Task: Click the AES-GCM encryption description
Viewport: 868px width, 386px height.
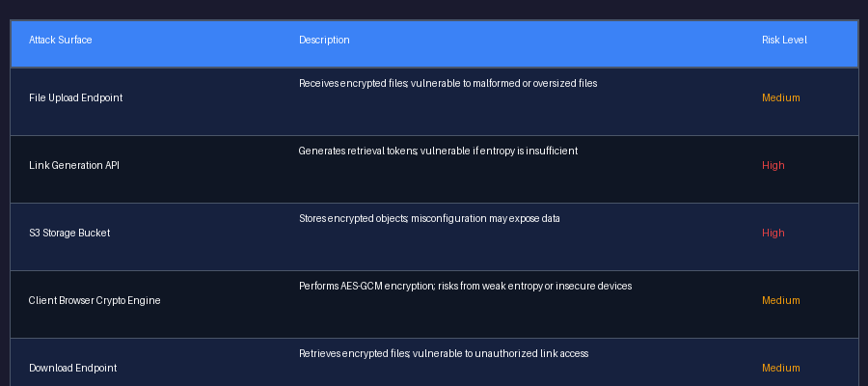Action: tap(465, 287)
